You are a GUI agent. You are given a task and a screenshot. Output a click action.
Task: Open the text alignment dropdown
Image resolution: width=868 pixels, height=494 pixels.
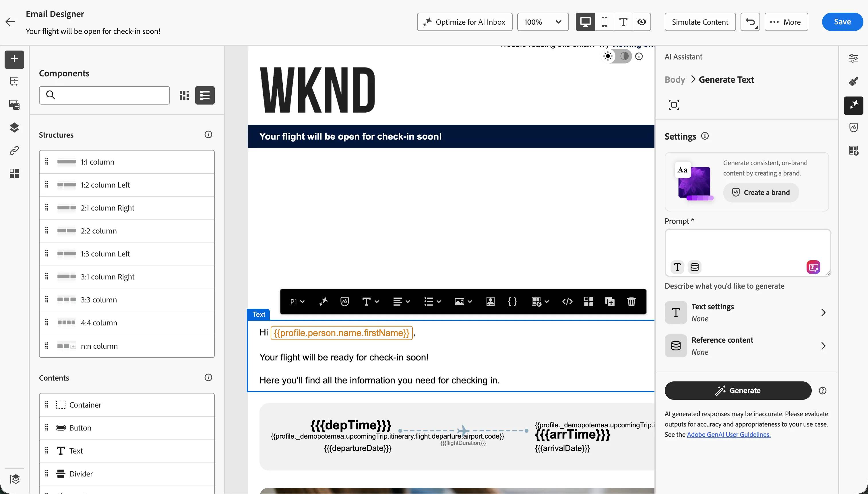tap(402, 302)
